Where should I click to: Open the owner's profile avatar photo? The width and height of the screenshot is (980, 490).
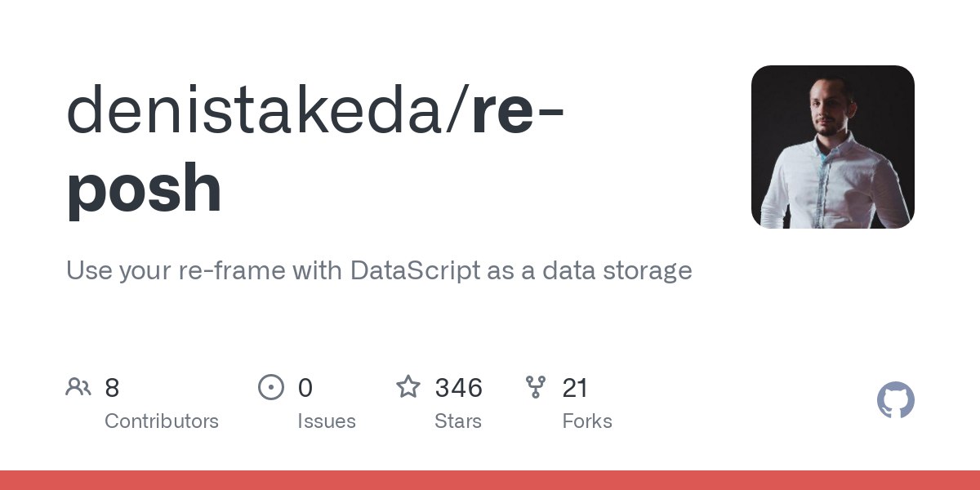tap(832, 147)
